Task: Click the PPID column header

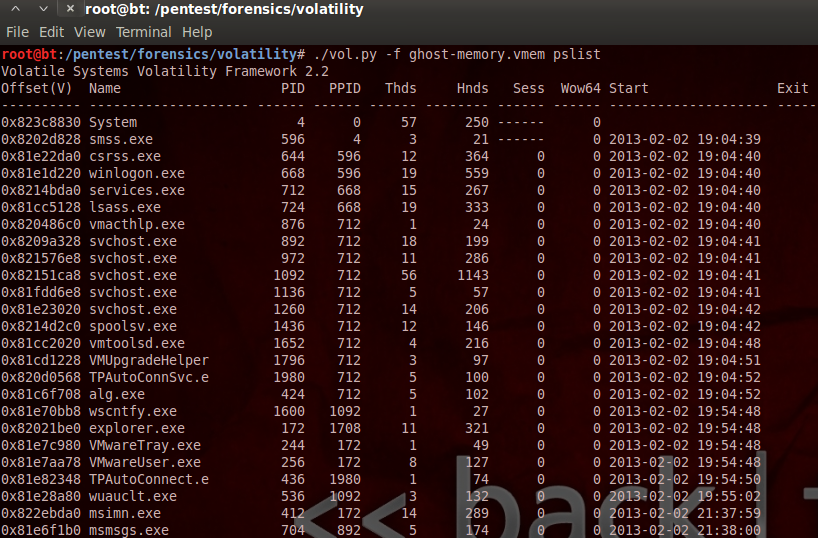Action: click(345, 88)
